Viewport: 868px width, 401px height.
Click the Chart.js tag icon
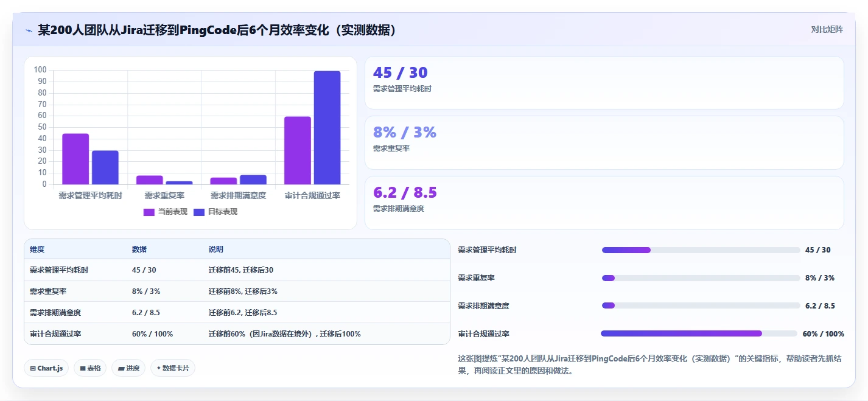pyautogui.click(x=33, y=368)
